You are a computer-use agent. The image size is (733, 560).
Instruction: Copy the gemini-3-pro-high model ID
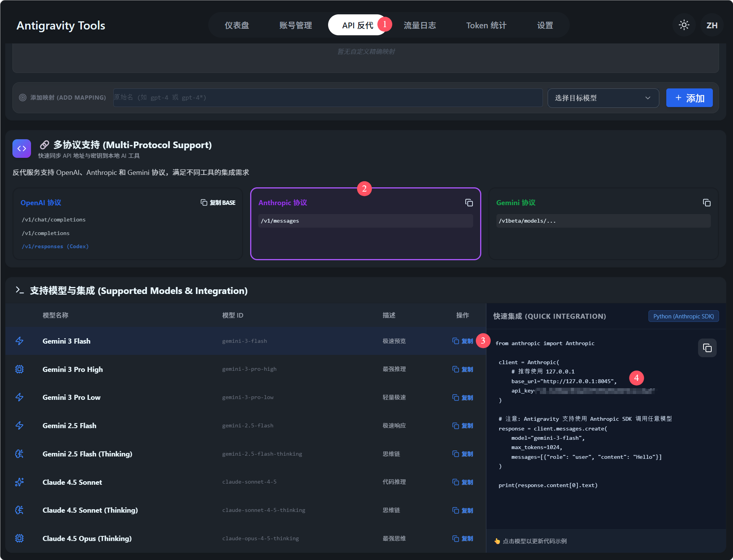(x=463, y=370)
